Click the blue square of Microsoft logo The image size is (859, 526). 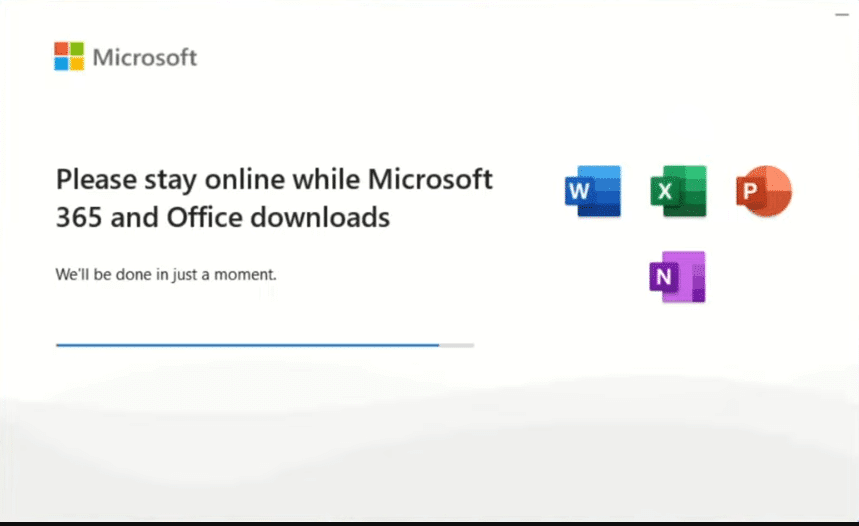pos(61,64)
